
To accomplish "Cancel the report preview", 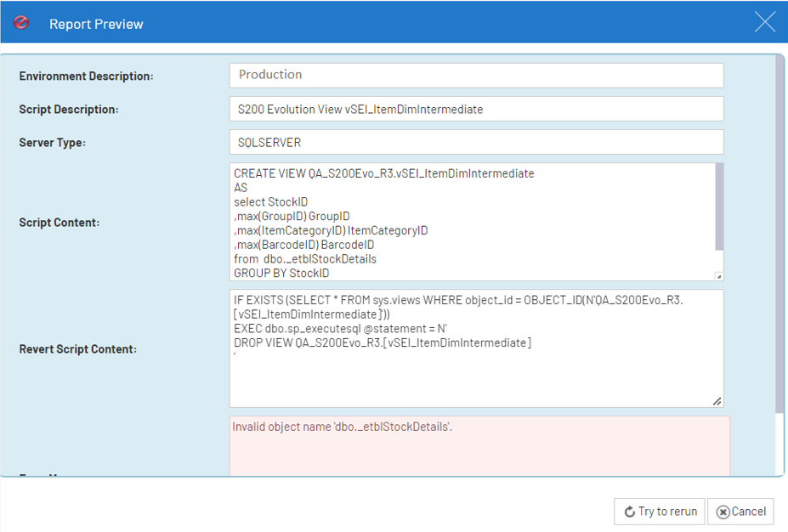I will pyautogui.click(x=740, y=512).
